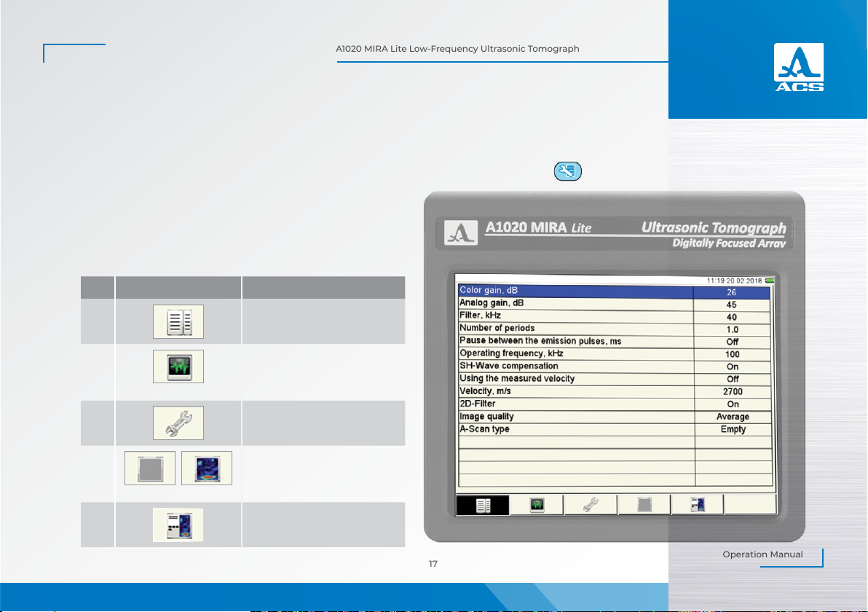868x612 pixels.
Task: Select the list-and-tomogram icon in the device bottom bar
Action: pyautogui.click(x=698, y=505)
